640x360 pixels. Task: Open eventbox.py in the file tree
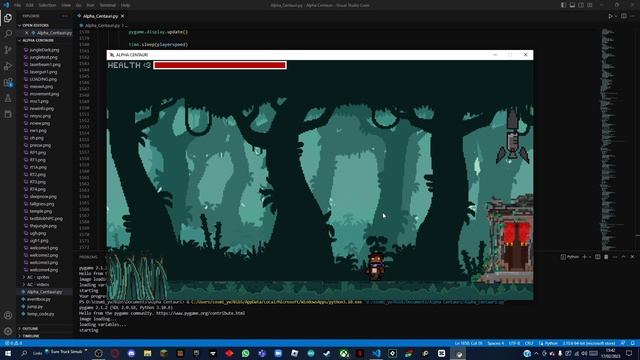click(x=39, y=299)
